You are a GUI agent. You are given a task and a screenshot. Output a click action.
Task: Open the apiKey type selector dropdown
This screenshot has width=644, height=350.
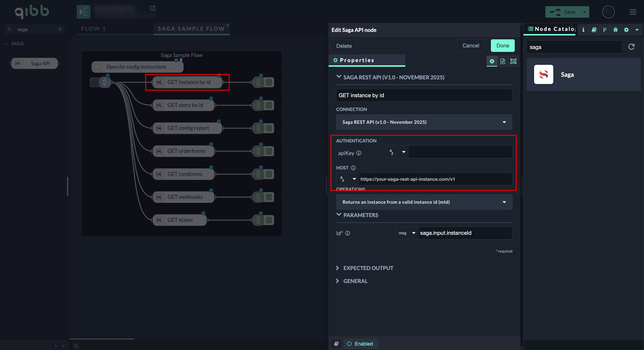(397, 152)
